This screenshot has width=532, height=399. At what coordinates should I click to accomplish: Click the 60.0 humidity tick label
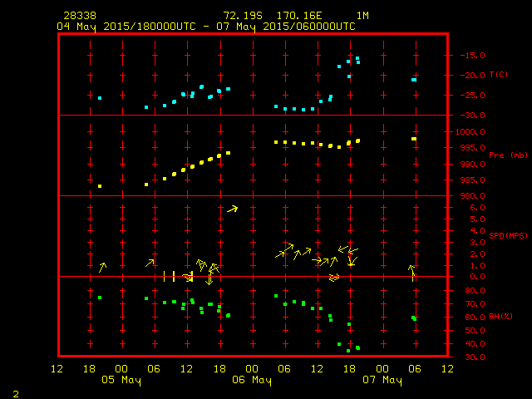[475, 318]
